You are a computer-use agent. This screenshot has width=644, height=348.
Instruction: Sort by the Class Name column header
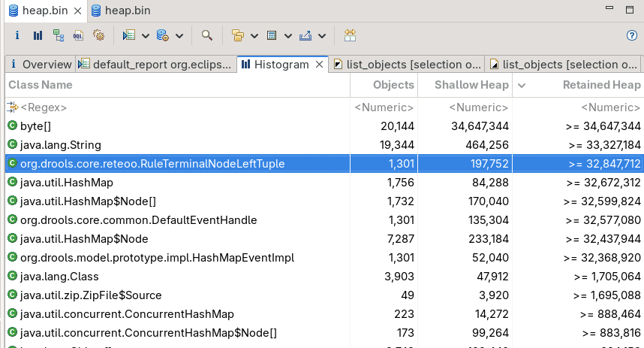[x=177, y=85]
